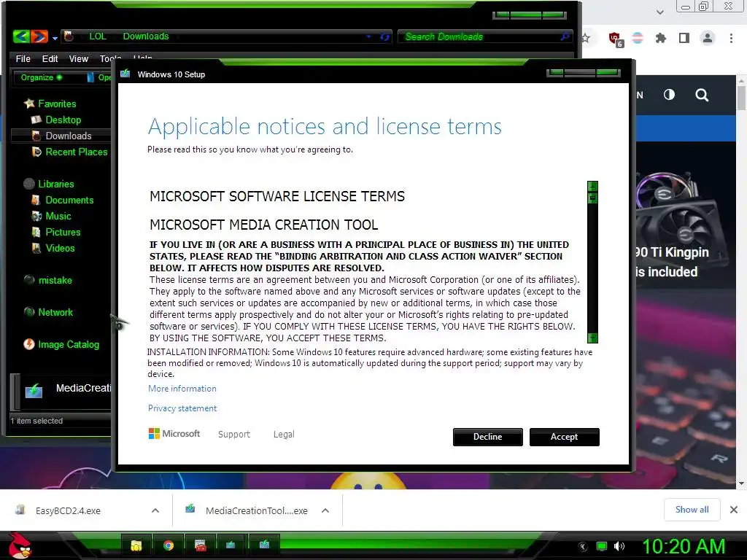Open address bar history dropdown
Image resolution: width=747 pixels, height=560 pixels.
368,36
